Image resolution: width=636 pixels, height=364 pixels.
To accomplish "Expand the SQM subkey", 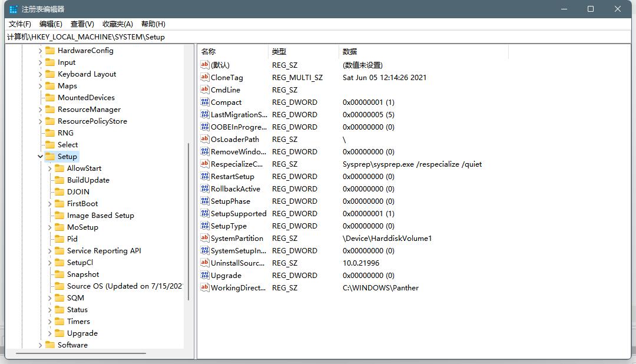I will 49,298.
